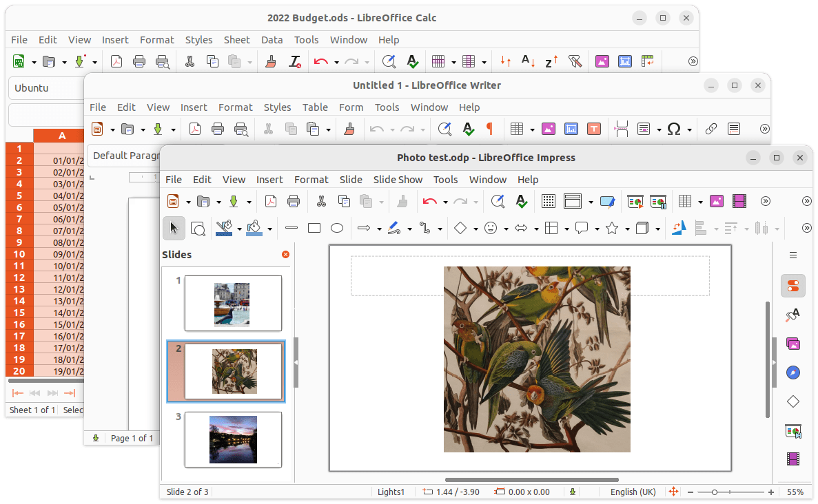Image resolution: width=818 pixels, height=504 pixels.
Task: Toggle Rotate tool in Impress drawing toolbar
Action: coord(679,229)
